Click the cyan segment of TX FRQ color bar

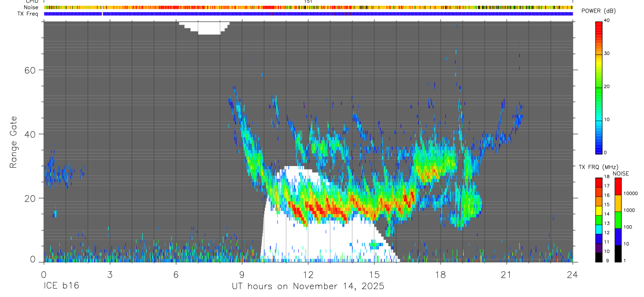pyautogui.click(x=599, y=229)
